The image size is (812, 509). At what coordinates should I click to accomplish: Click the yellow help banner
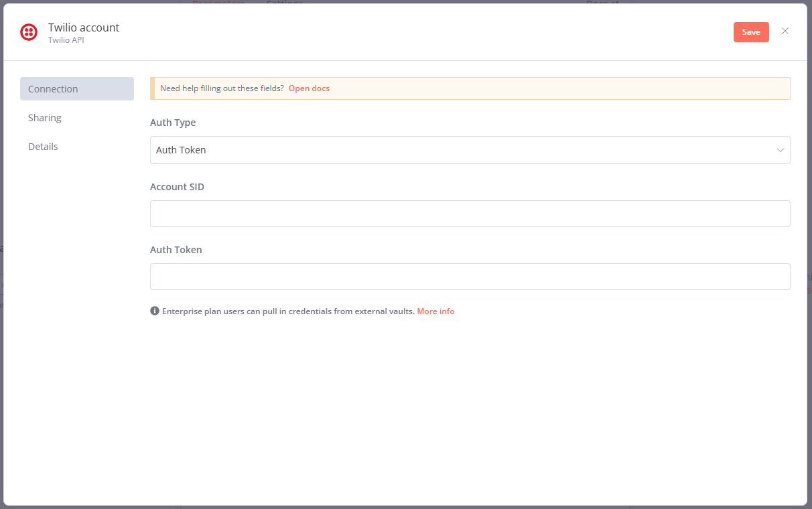tap(470, 88)
